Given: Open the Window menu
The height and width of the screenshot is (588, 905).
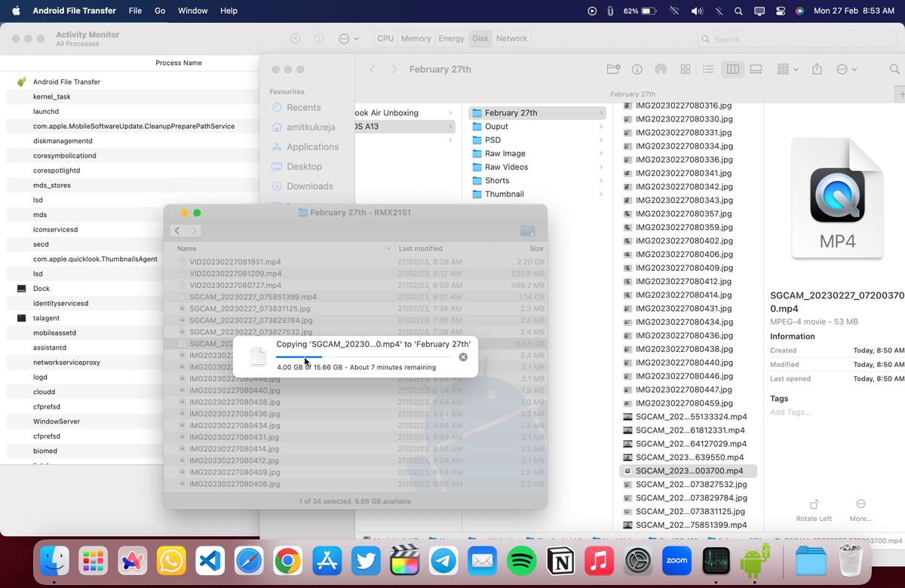Looking at the screenshot, I should (192, 11).
